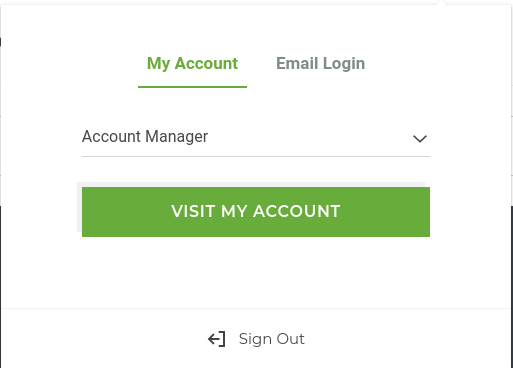Screen dimensions: 513x368
Task: Select the My Account tab
Action: coord(192,64)
